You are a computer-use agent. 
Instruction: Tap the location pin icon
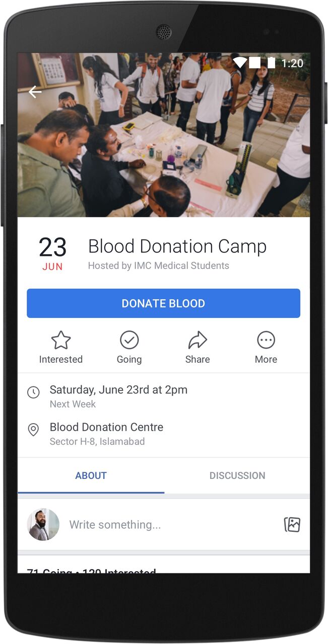click(33, 430)
